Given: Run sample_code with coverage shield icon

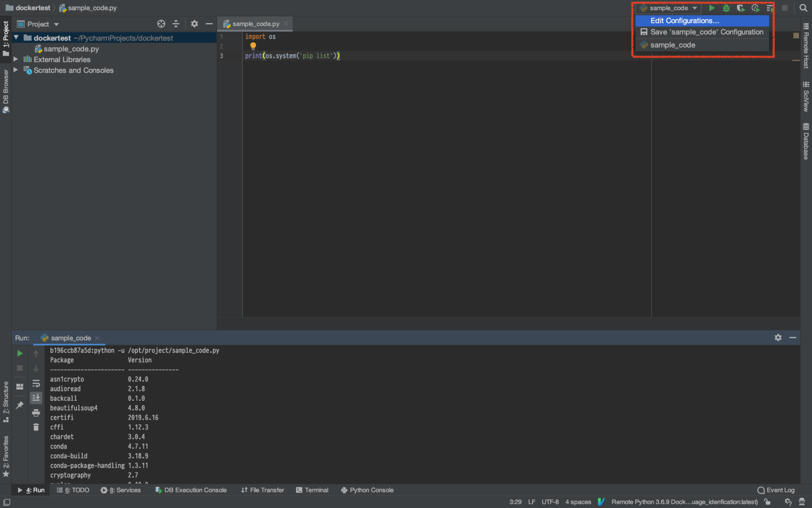Looking at the screenshot, I should [741, 8].
